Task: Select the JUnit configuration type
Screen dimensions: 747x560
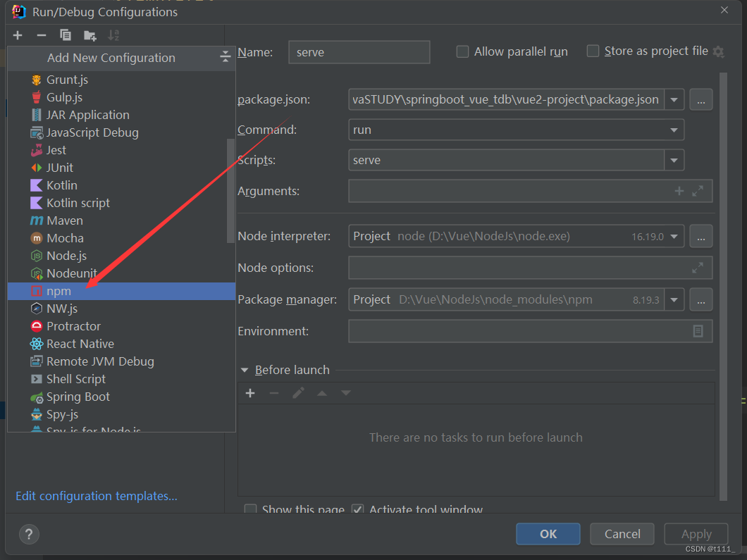Action: coord(121,168)
